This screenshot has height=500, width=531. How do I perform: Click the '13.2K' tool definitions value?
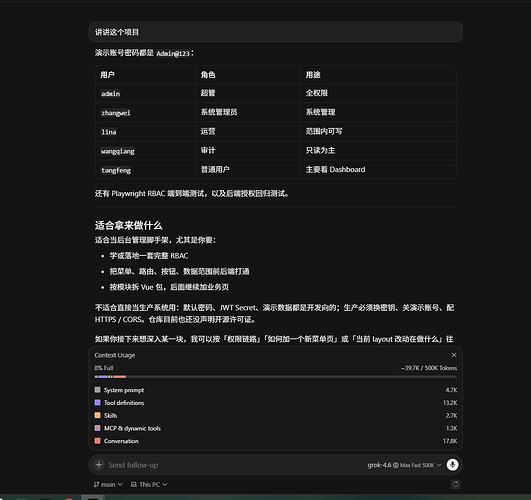pos(450,403)
